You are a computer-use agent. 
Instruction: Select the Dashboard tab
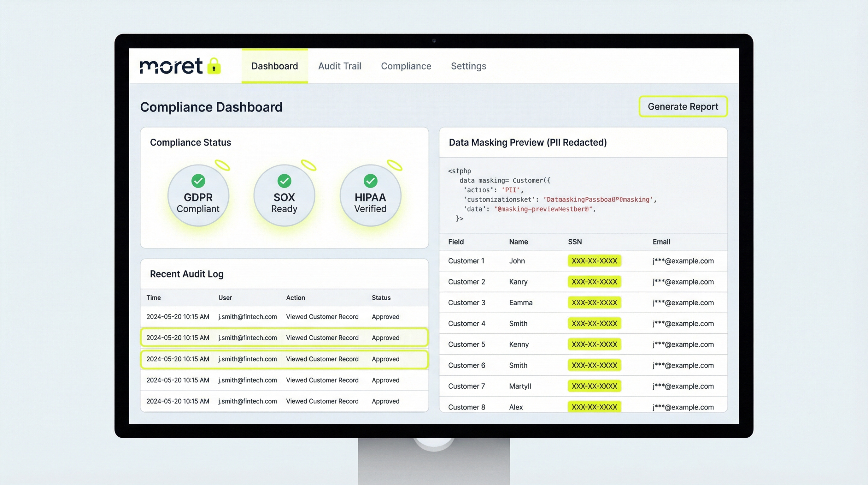tap(274, 66)
